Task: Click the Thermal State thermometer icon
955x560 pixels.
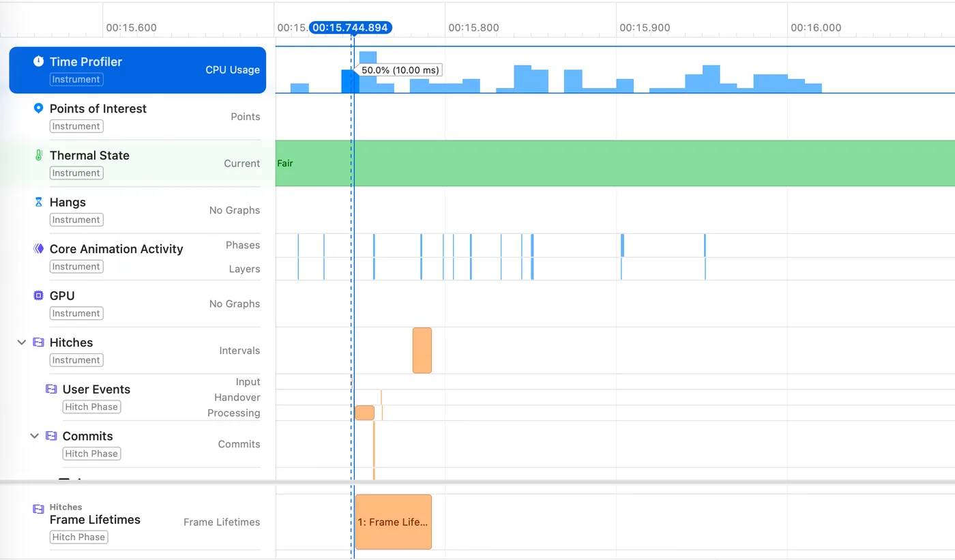Action: 39,156
